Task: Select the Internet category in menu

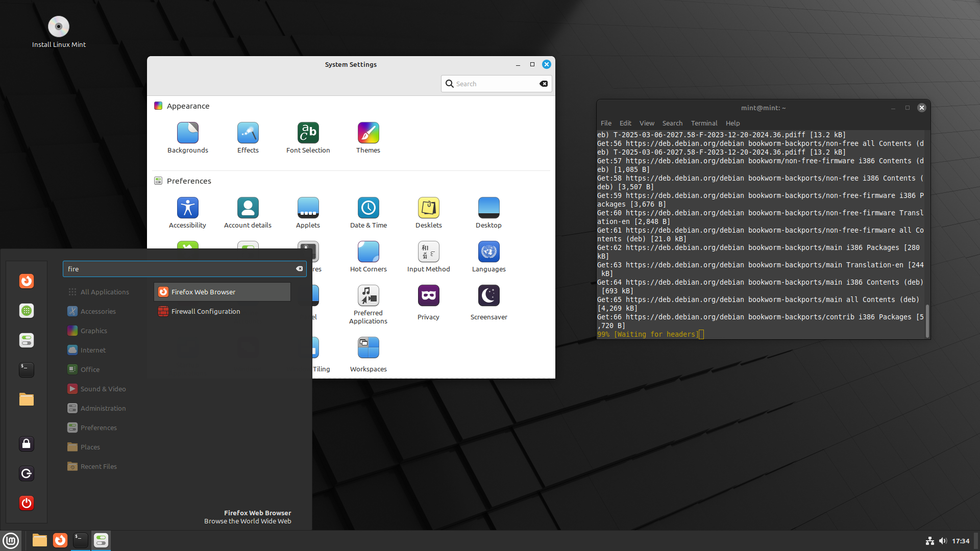Action: 93,350
